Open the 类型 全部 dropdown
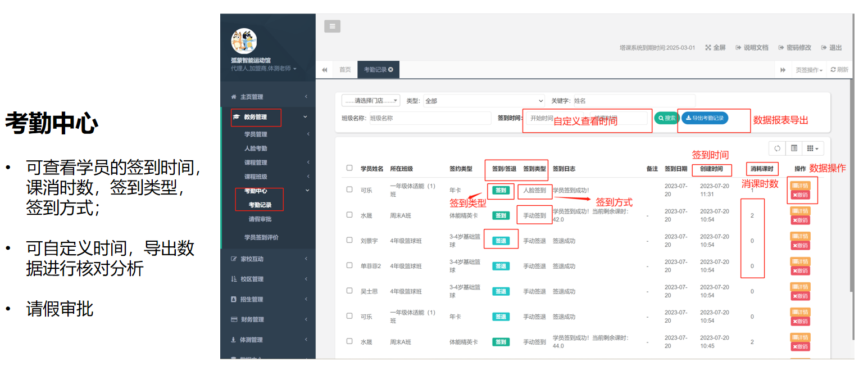 coord(484,101)
